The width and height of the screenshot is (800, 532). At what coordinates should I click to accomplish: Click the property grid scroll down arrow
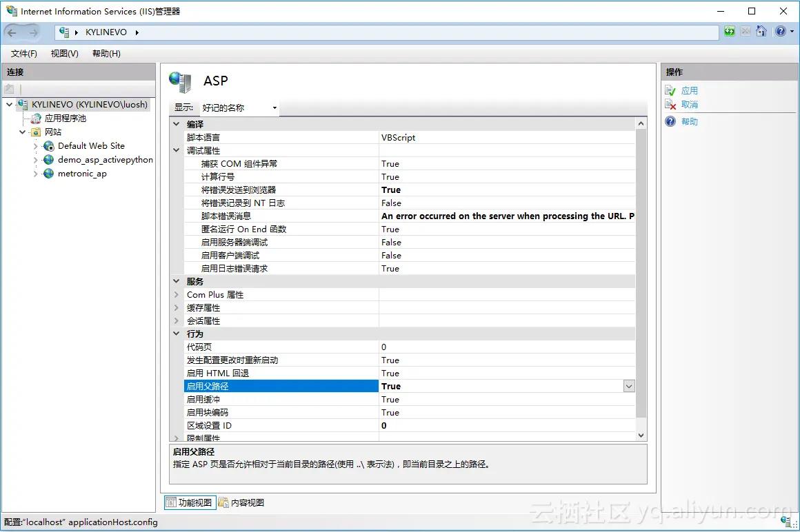click(x=641, y=436)
